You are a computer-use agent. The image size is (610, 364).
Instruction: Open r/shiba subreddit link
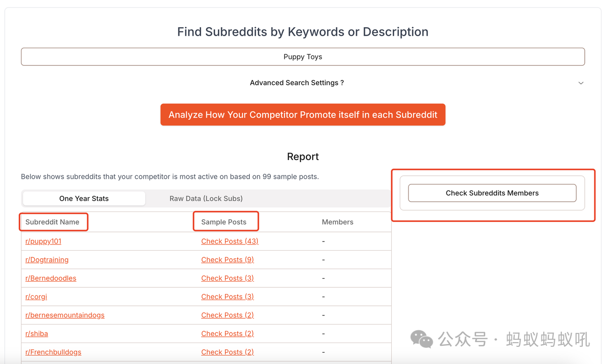click(x=37, y=334)
